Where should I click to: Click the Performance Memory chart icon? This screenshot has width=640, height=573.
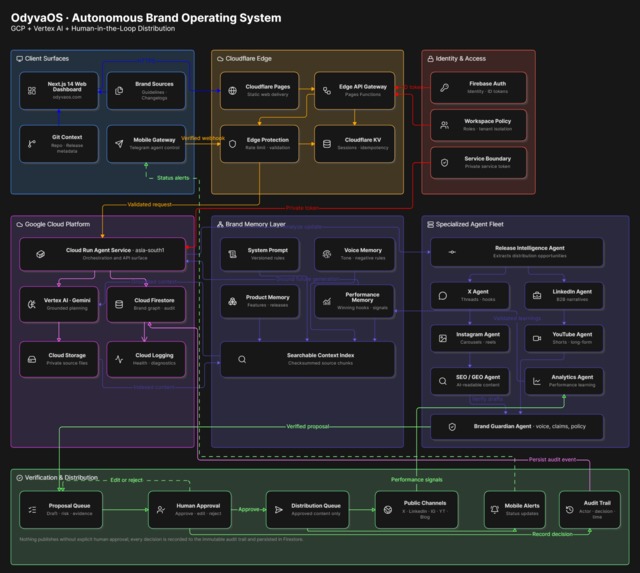tap(327, 301)
